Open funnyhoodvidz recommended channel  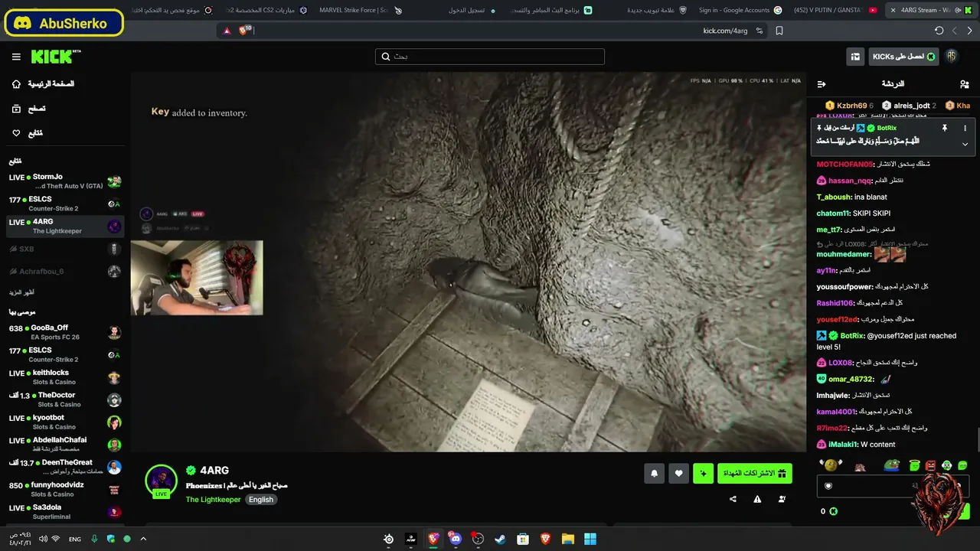65,490
